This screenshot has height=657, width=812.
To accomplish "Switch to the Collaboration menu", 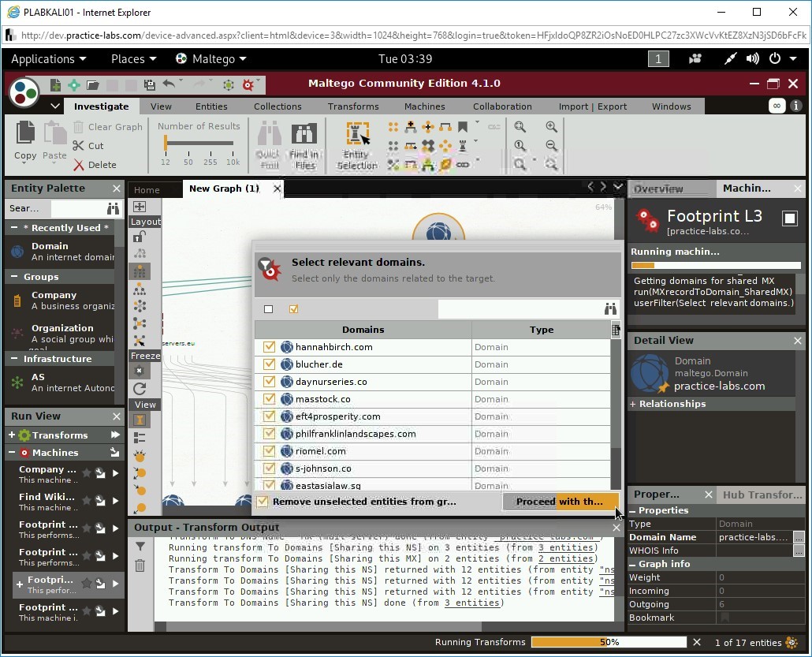I will [502, 106].
